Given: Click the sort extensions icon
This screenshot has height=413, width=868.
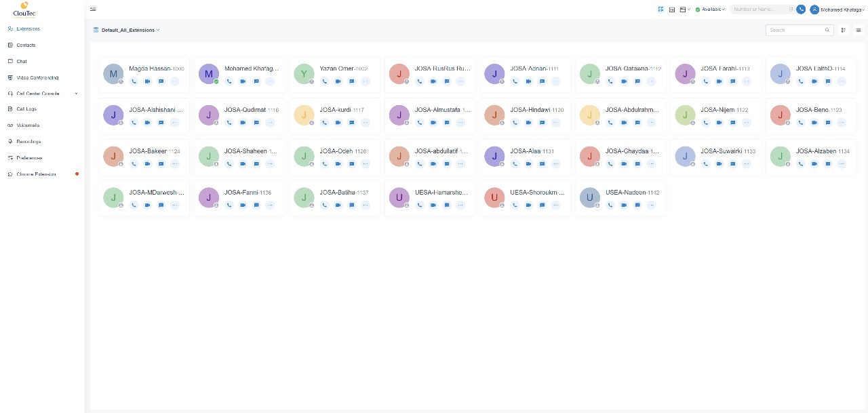Looking at the screenshot, I should [x=844, y=30].
